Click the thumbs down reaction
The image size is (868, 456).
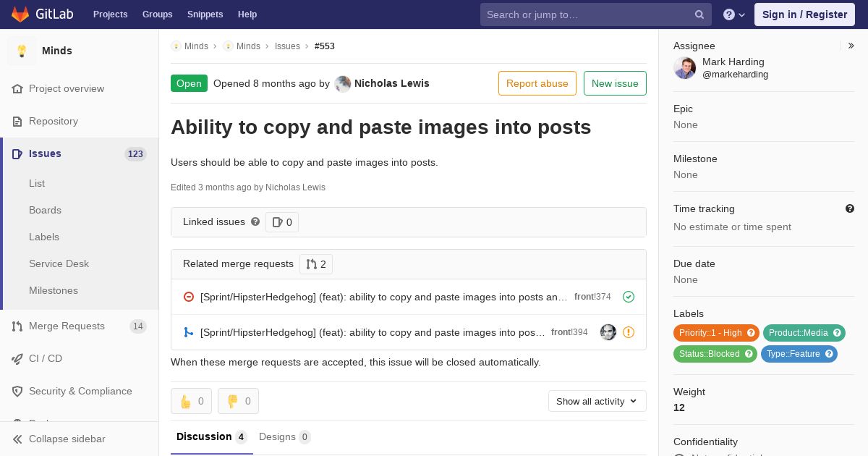click(238, 401)
